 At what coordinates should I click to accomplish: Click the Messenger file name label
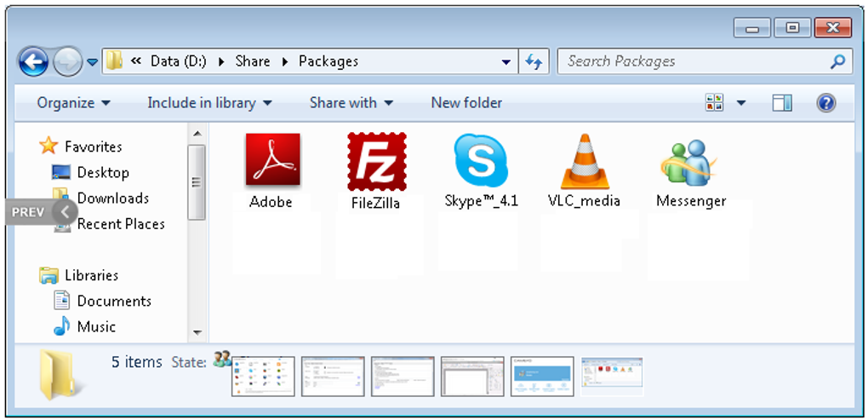691,200
